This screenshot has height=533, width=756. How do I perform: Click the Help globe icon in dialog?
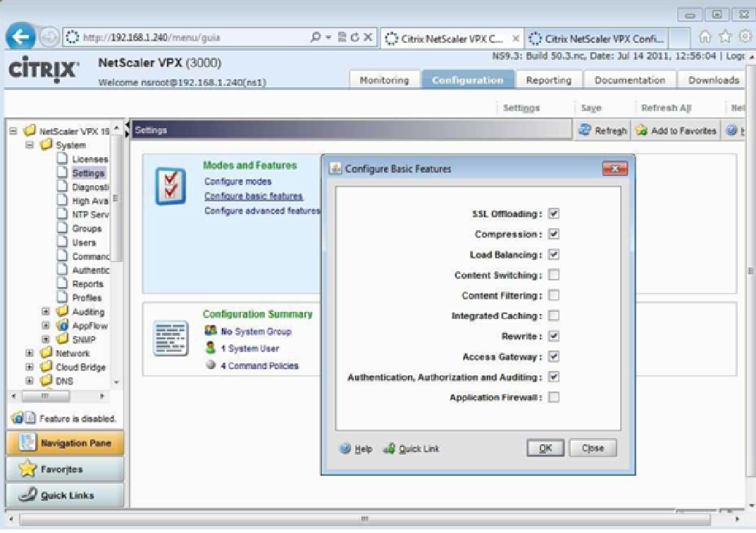pos(345,449)
